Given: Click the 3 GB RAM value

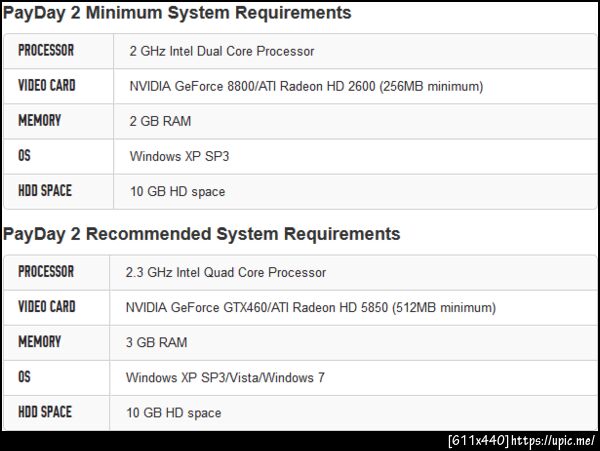Looking at the screenshot, I should point(156,343).
